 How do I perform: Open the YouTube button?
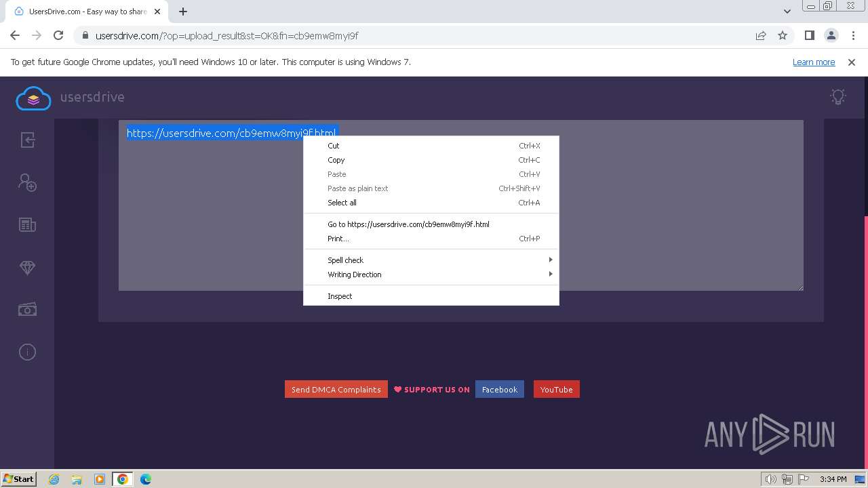click(x=557, y=390)
